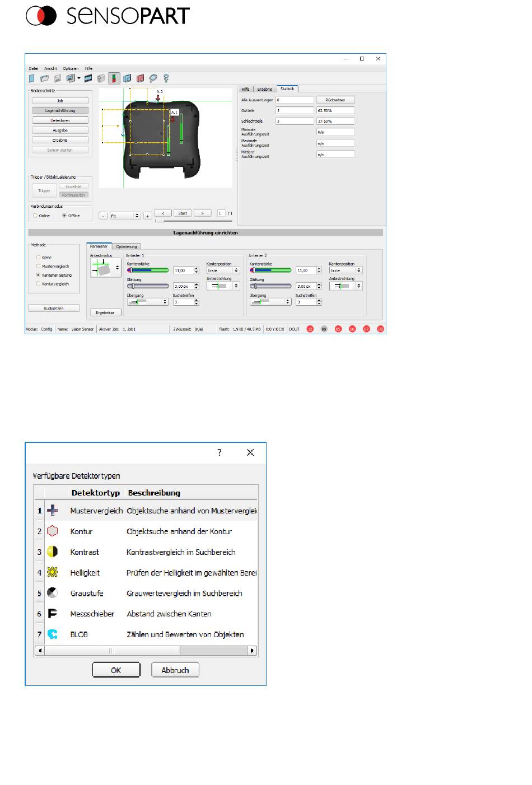This screenshot has height=785, width=532.
Task: Click the Ausgabe step button
Action: [60, 130]
